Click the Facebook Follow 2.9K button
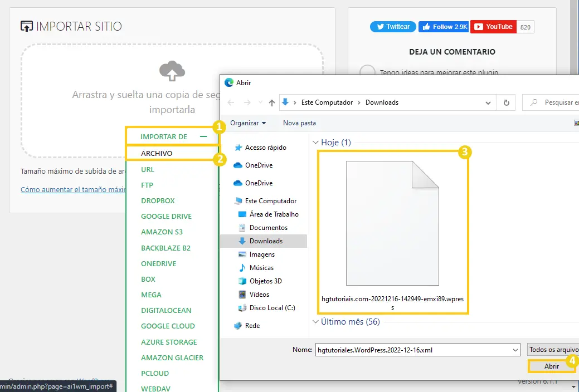The height and width of the screenshot is (392, 579). [444, 27]
